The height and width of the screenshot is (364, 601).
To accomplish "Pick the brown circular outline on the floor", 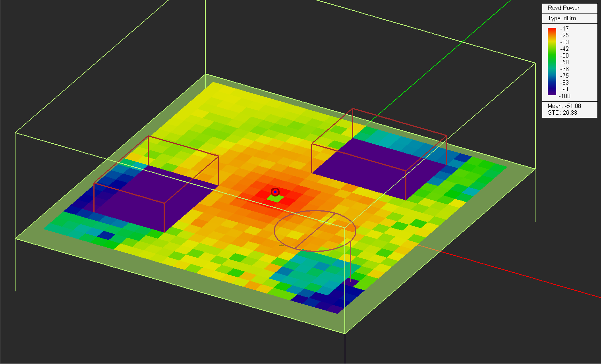I will [x=315, y=231].
